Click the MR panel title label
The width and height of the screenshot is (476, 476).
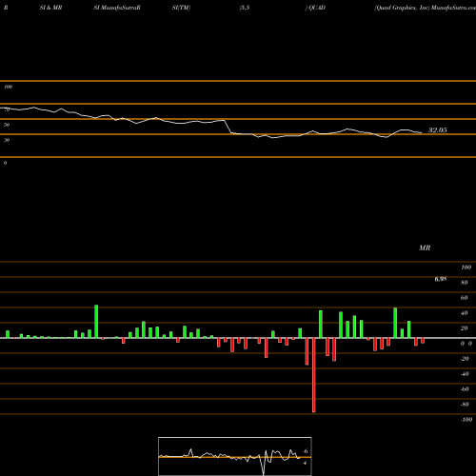pyautogui.click(x=425, y=248)
